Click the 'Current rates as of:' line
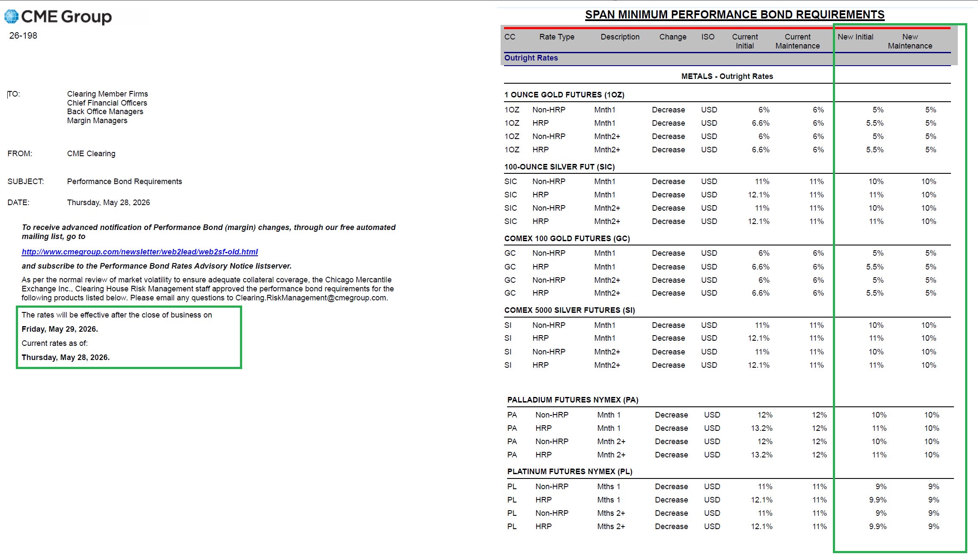Screen dimensions: 978x560 point(55,343)
